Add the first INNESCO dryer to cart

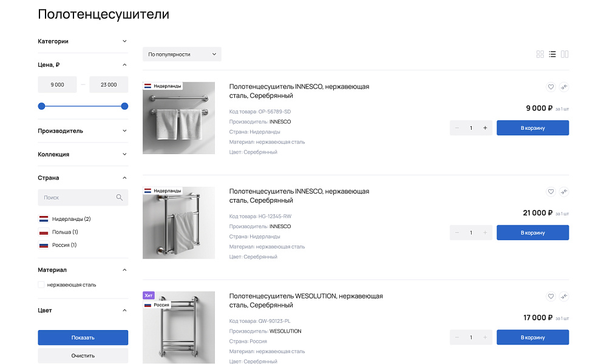click(x=532, y=127)
